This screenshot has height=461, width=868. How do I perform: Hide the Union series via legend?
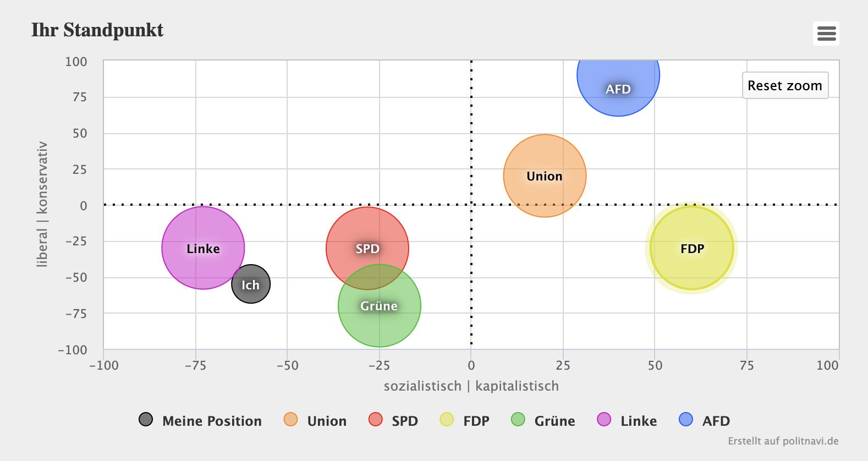[315, 421]
